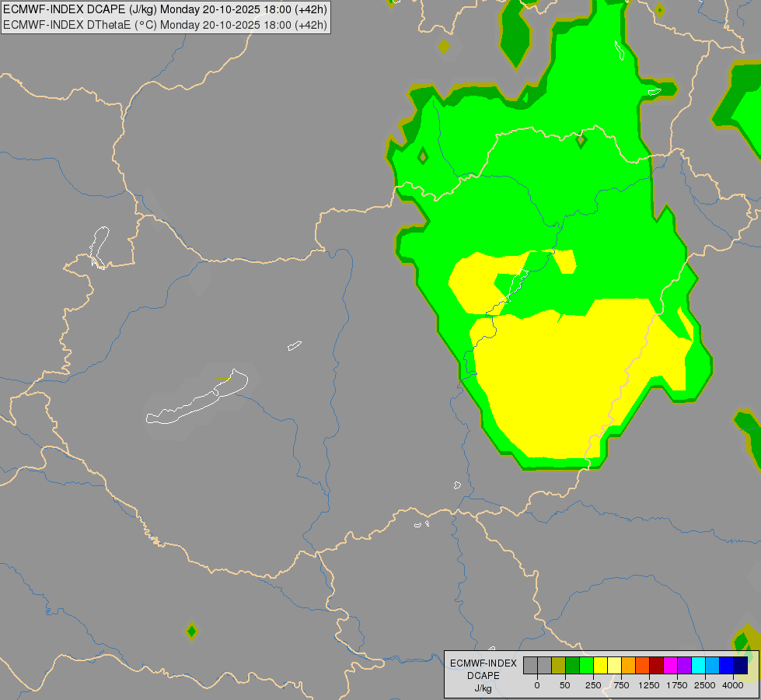Select the red-orange legend swatch
Image resolution: width=761 pixels, height=700 pixels.
[643, 665]
